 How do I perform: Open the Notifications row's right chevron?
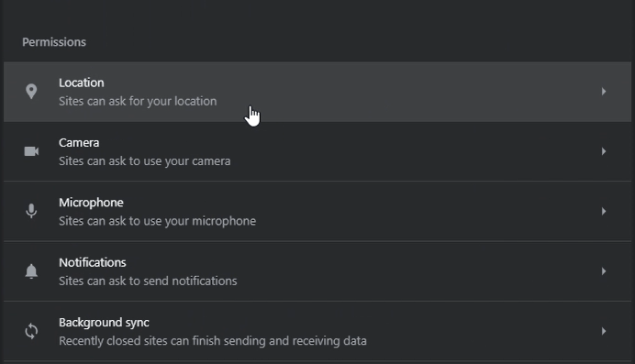click(x=604, y=271)
